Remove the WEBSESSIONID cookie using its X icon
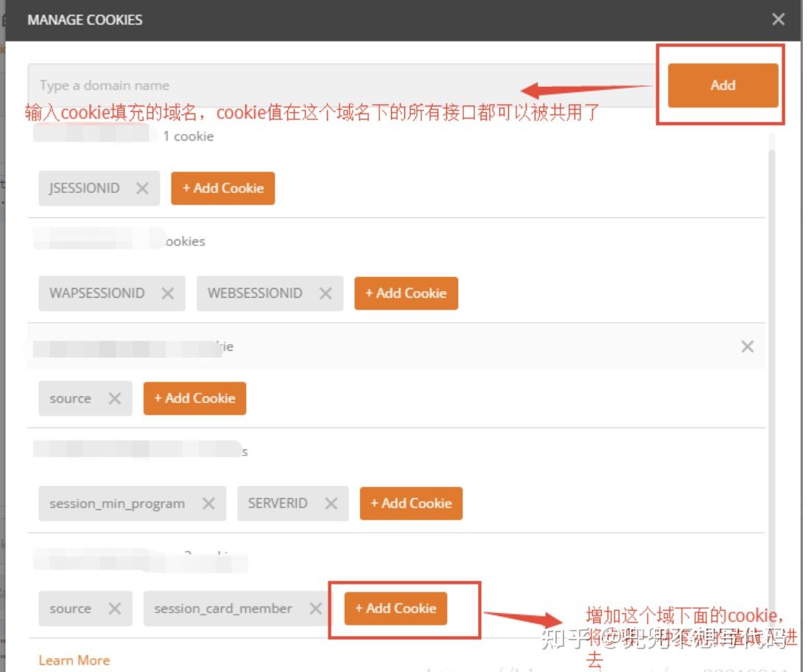This screenshot has width=808, height=672. [325, 293]
